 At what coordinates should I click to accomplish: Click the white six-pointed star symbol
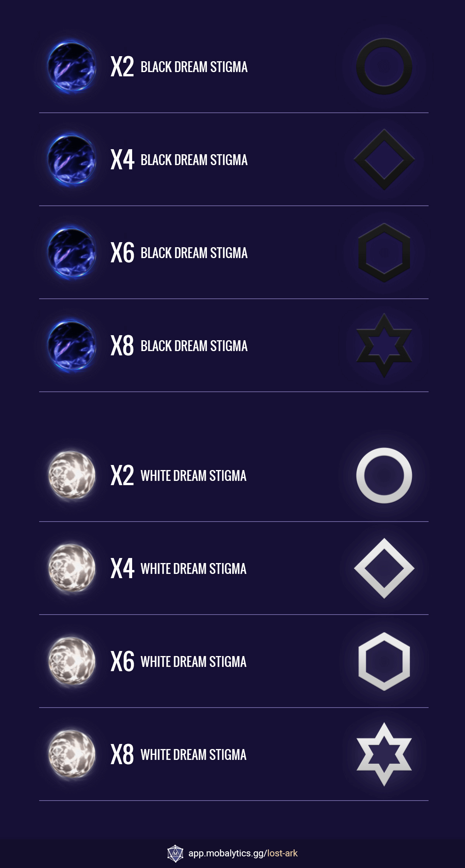pyautogui.click(x=384, y=754)
